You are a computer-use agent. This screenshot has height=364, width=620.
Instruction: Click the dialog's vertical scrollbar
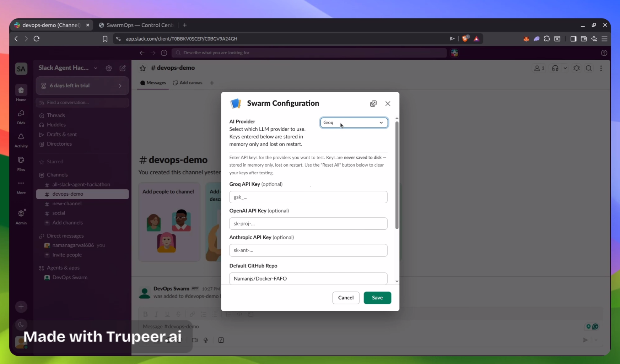[x=397, y=175]
